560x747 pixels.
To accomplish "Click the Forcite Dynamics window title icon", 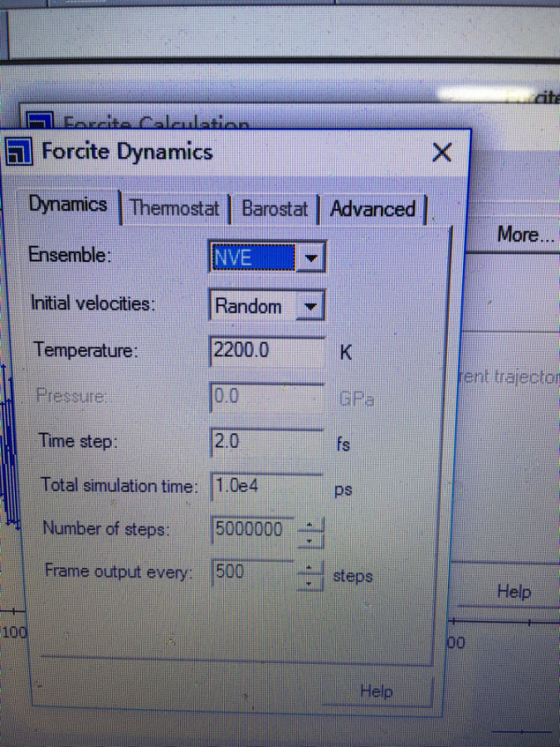I will click(x=18, y=152).
